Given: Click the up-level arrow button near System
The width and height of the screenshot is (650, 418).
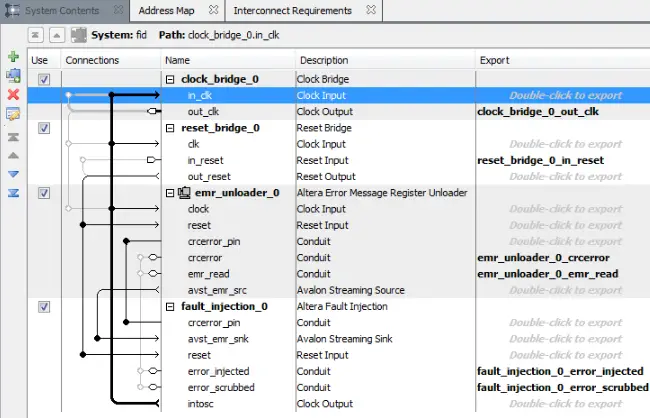Looking at the screenshot, I should (x=57, y=35).
